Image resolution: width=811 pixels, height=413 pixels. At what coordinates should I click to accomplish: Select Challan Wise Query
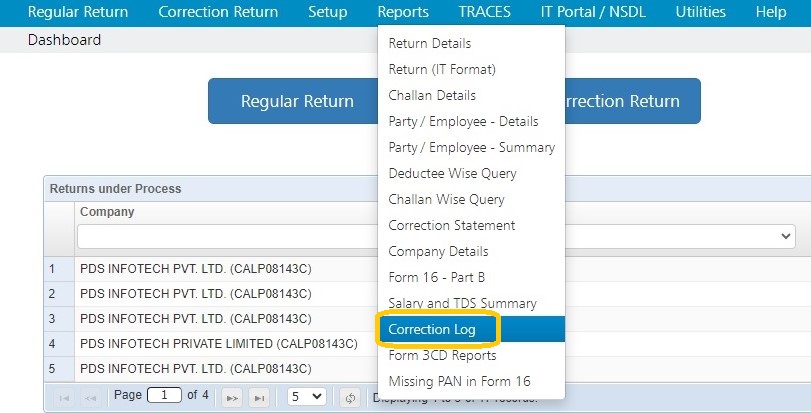[x=446, y=199]
